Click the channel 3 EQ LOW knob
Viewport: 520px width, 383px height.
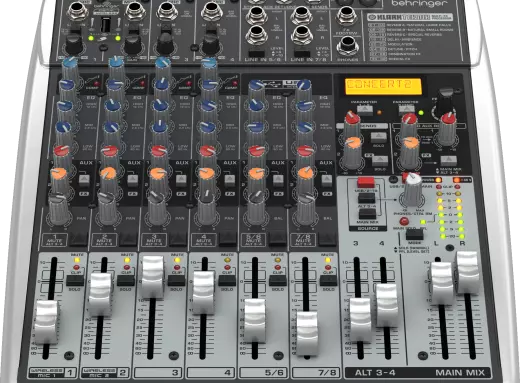[x=160, y=133]
